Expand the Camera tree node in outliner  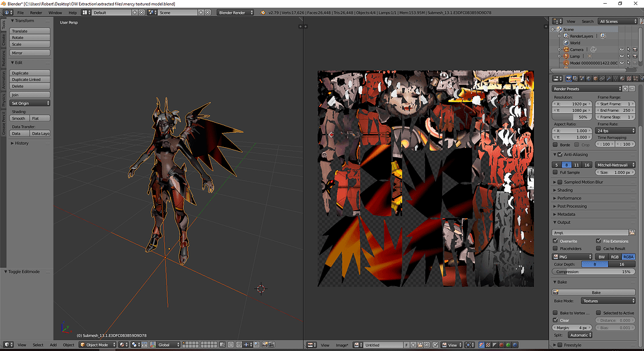pyautogui.click(x=559, y=50)
